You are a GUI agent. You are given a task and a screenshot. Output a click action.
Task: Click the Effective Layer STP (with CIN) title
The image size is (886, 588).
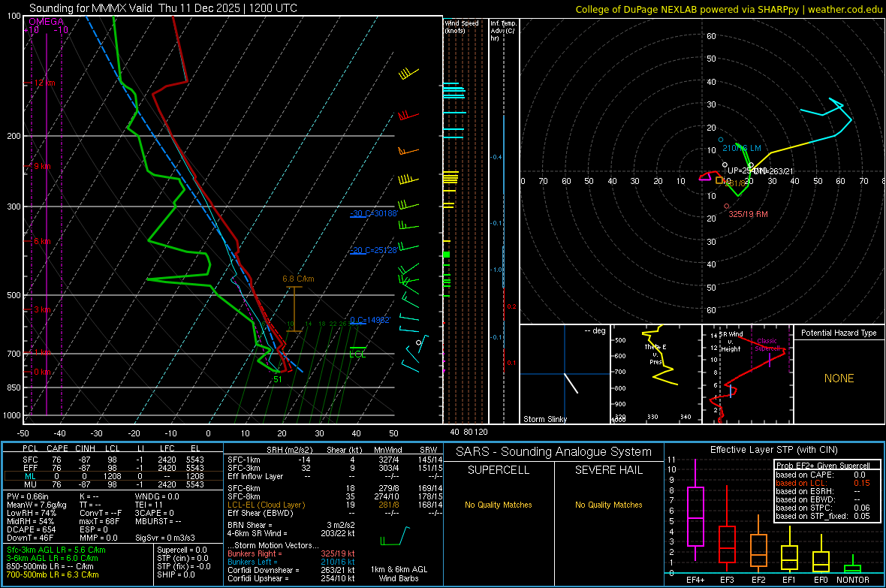(x=774, y=450)
